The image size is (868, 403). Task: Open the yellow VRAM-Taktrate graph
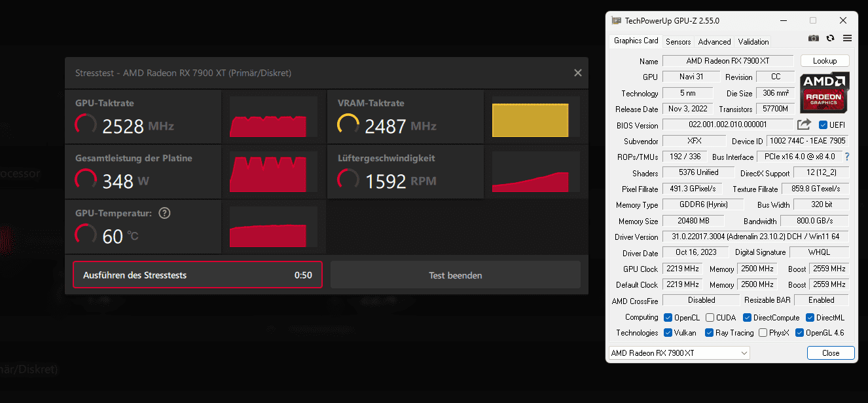pos(536,117)
